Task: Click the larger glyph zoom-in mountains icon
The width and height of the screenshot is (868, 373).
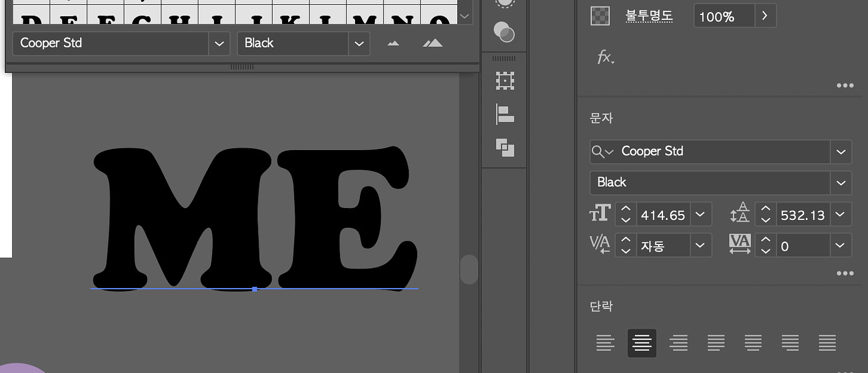Action: (433, 43)
